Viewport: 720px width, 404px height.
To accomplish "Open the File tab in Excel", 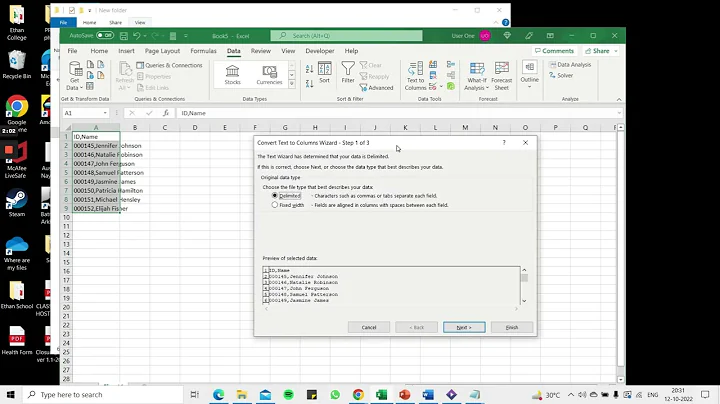I will [x=72, y=51].
